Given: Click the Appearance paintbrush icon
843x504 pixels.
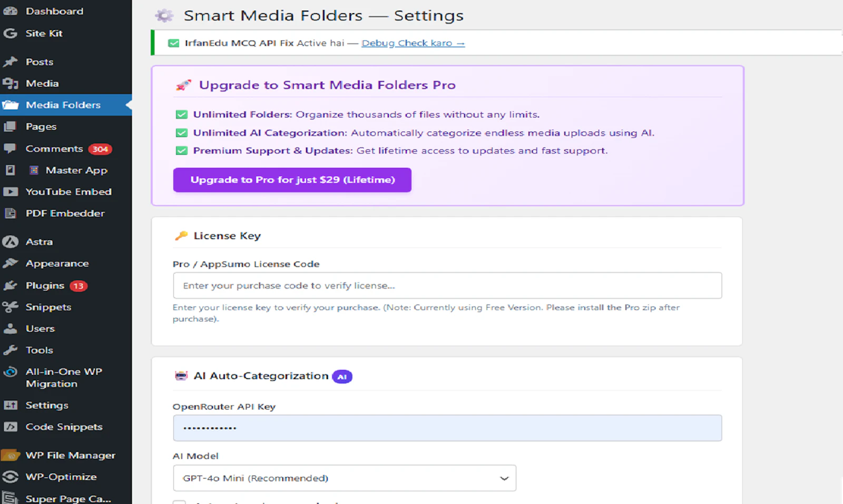Looking at the screenshot, I should [10, 263].
